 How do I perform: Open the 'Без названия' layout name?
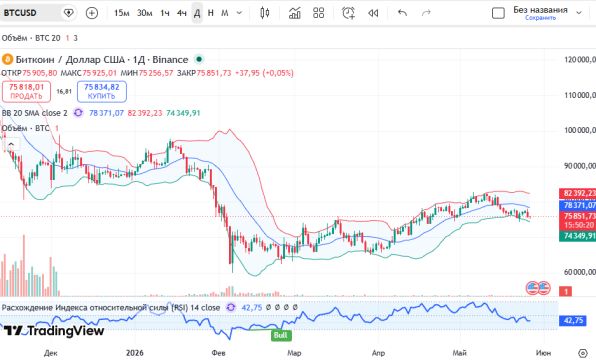(x=540, y=10)
